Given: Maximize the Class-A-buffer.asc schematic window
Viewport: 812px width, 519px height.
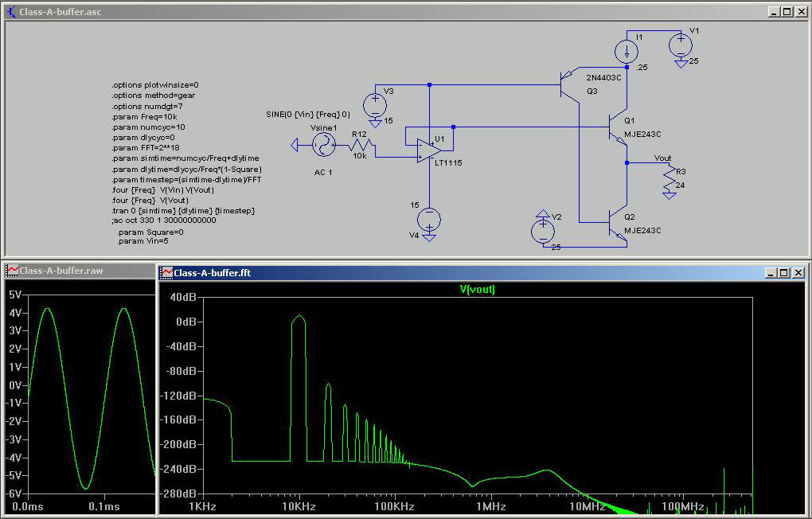Looking at the screenshot, I should click(787, 11).
